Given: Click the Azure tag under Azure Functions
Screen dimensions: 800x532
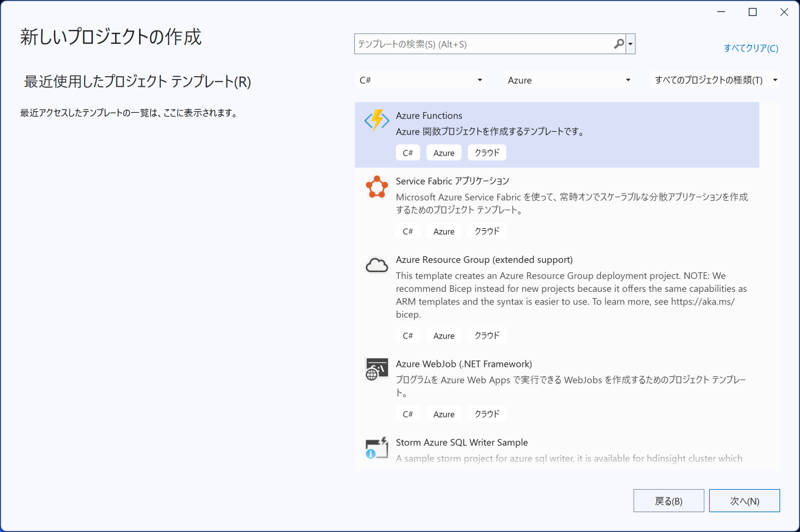Looking at the screenshot, I should [x=444, y=153].
